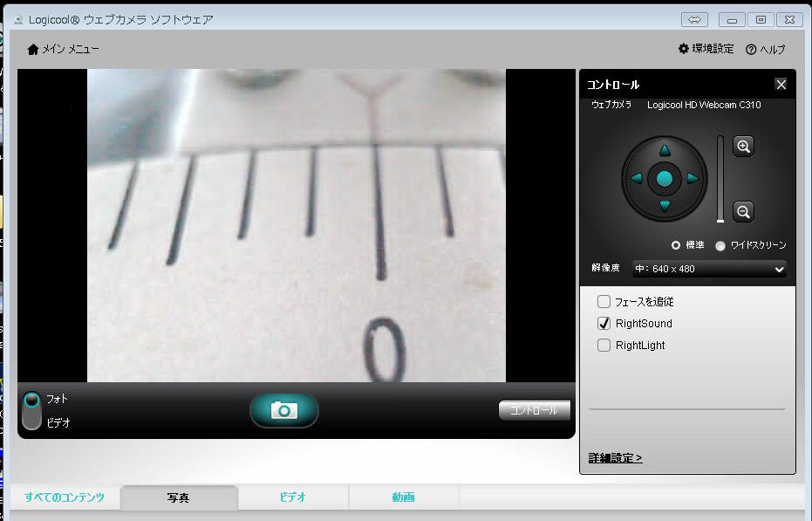Viewport: 812px width, 521px height.
Task: Open 詳細設定 advanced settings link
Action: (x=615, y=458)
